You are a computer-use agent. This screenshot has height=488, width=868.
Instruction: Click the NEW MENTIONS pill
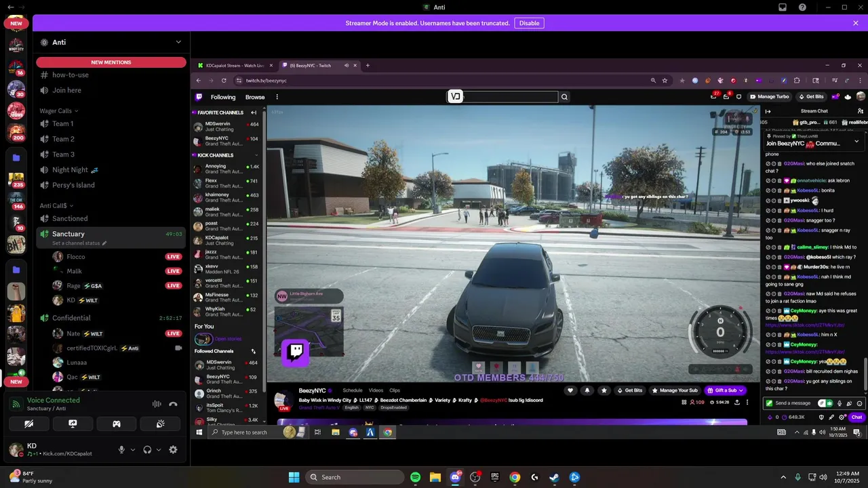click(x=111, y=62)
